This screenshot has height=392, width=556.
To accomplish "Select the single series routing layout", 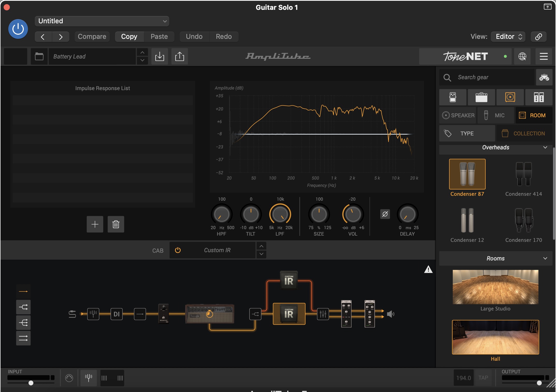I will click(23, 292).
